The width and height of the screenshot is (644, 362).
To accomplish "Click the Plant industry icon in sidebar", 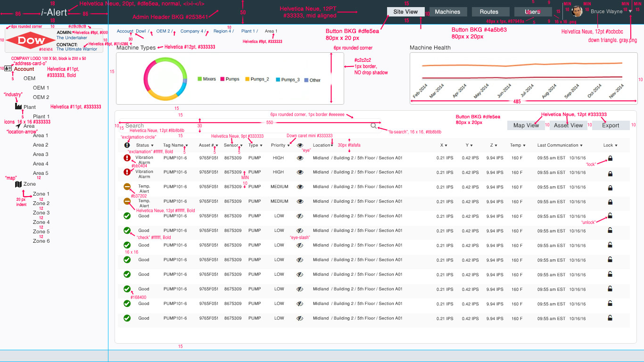I will [18, 107].
